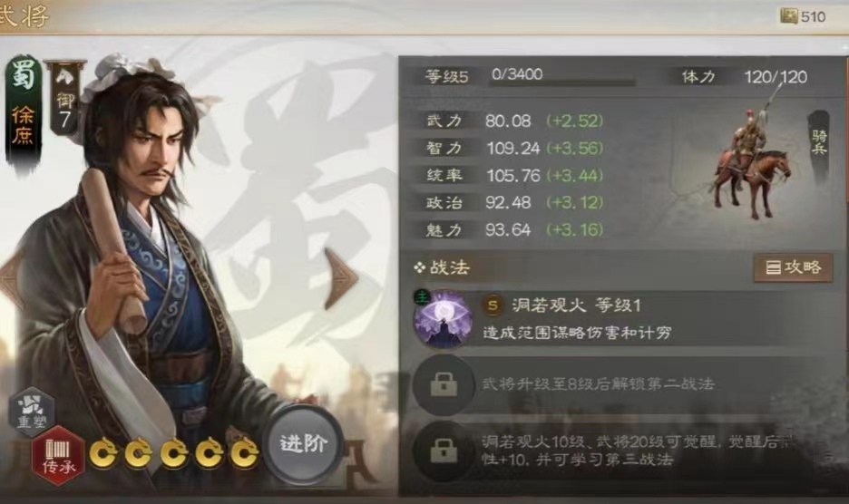
Task: Open the 攻略 strategy guide button
Action: pyautogui.click(x=794, y=267)
